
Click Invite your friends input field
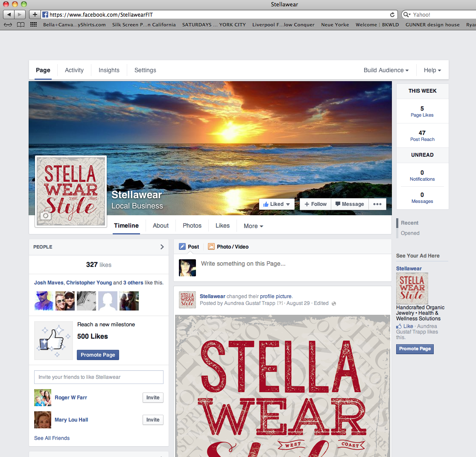[x=99, y=377]
